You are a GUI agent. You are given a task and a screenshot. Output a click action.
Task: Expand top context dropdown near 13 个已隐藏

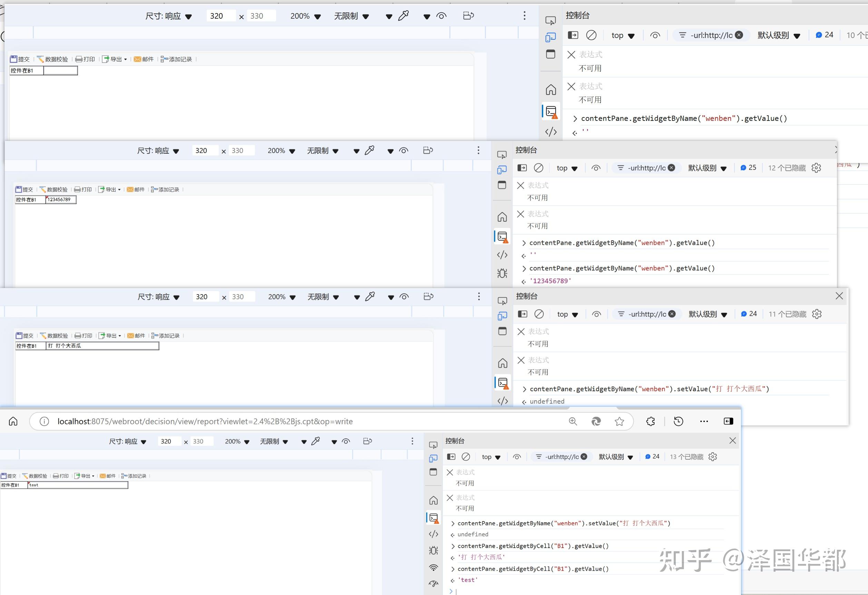(491, 457)
